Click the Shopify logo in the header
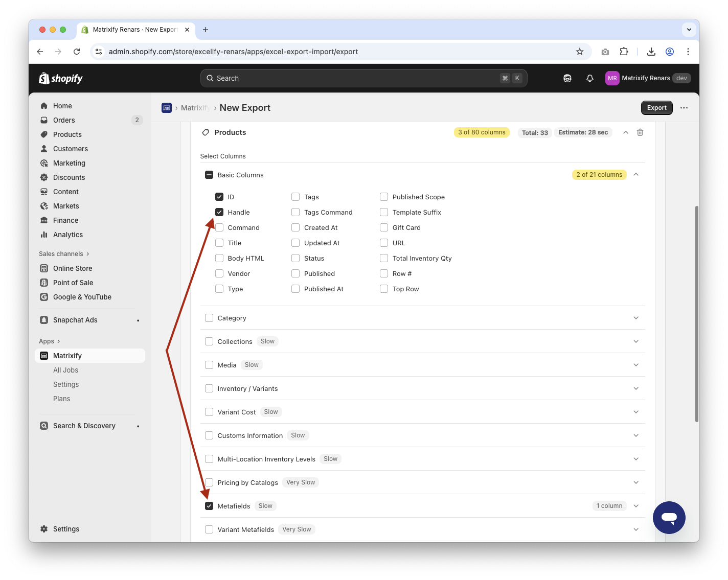The height and width of the screenshot is (580, 728). click(x=61, y=78)
